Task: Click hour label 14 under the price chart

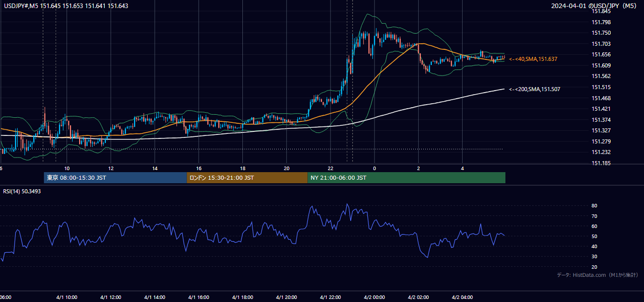Action: (155, 168)
